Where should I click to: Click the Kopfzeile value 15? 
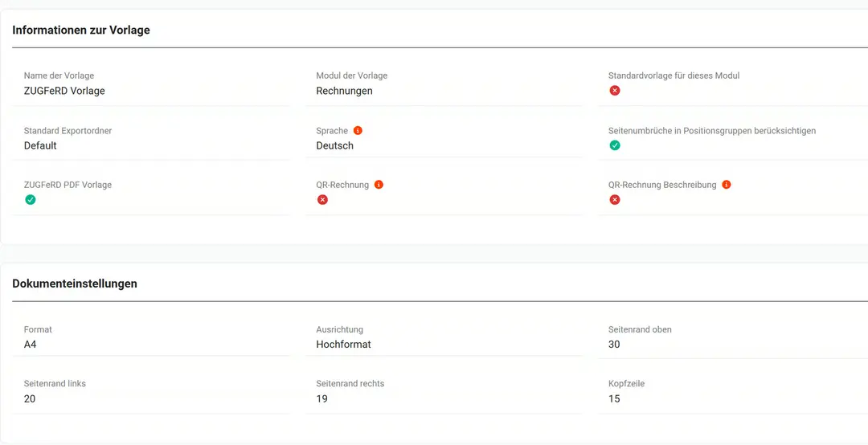(x=614, y=398)
